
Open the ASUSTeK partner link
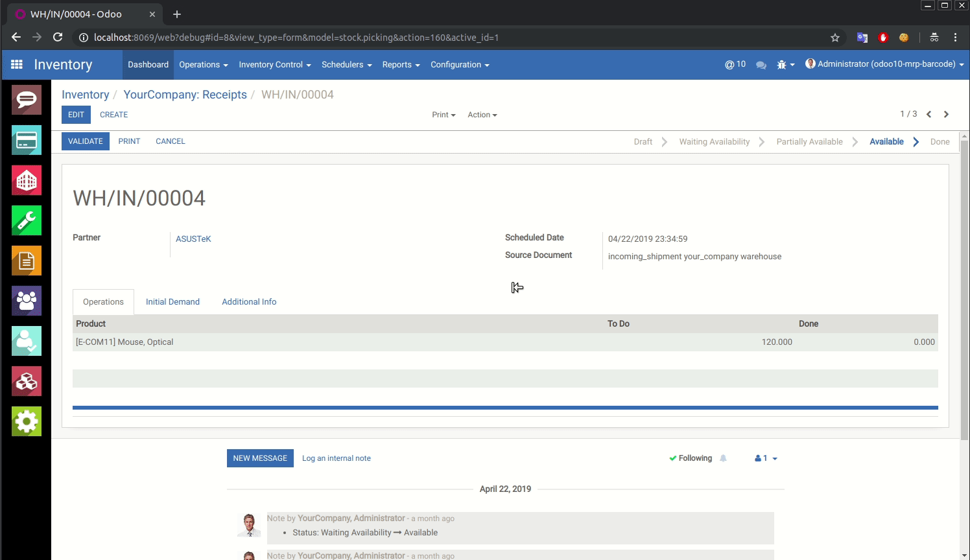[x=193, y=239]
